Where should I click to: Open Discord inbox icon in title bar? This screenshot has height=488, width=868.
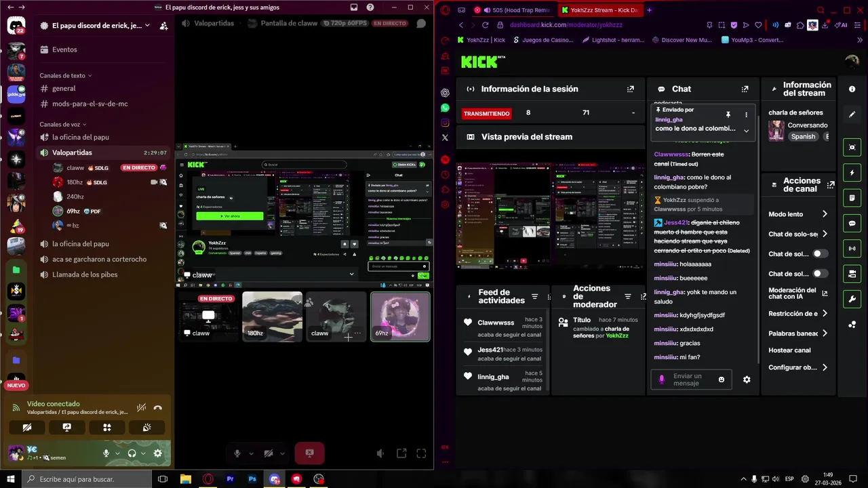click(354, 7)
